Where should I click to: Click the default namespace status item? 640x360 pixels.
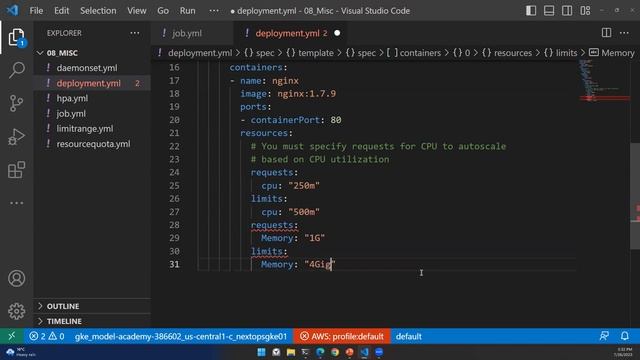click(x=409, y=336)
